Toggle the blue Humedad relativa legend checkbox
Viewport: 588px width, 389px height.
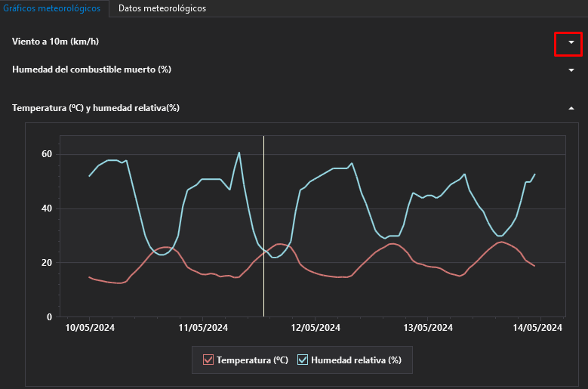tap(303, 360)
